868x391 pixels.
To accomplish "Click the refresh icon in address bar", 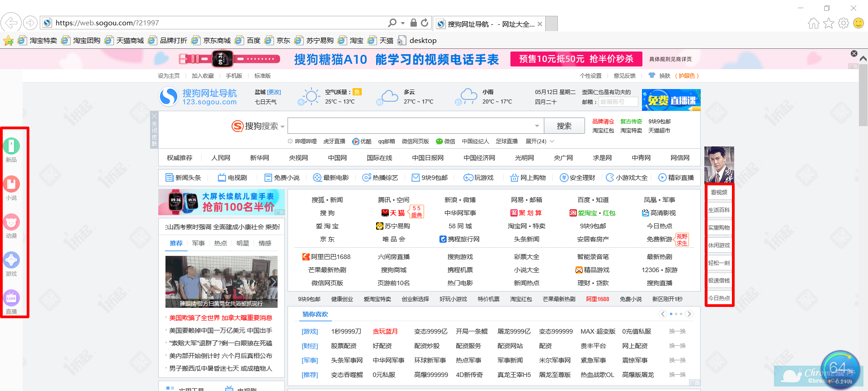I will pyautogui.click(x=425, y=23).
